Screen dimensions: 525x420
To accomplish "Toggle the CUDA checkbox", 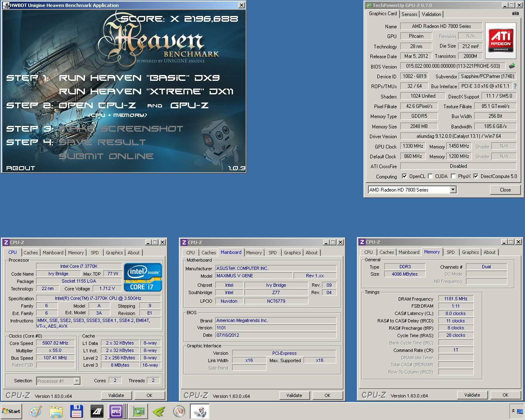I will pos(430,176).
